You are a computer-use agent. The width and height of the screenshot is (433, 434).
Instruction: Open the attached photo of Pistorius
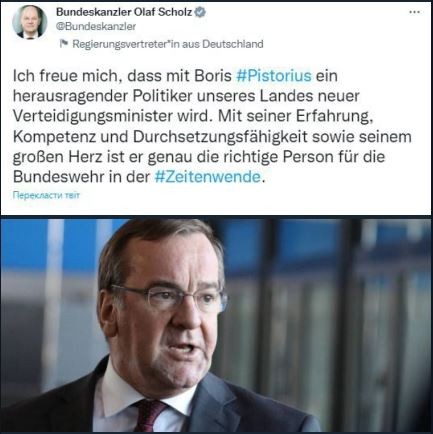(216, 325)
